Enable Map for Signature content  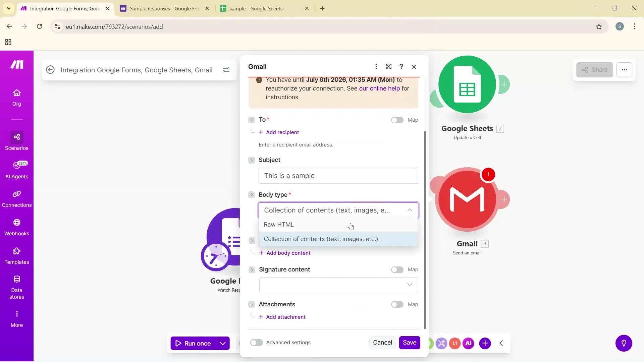coord(397,269)
